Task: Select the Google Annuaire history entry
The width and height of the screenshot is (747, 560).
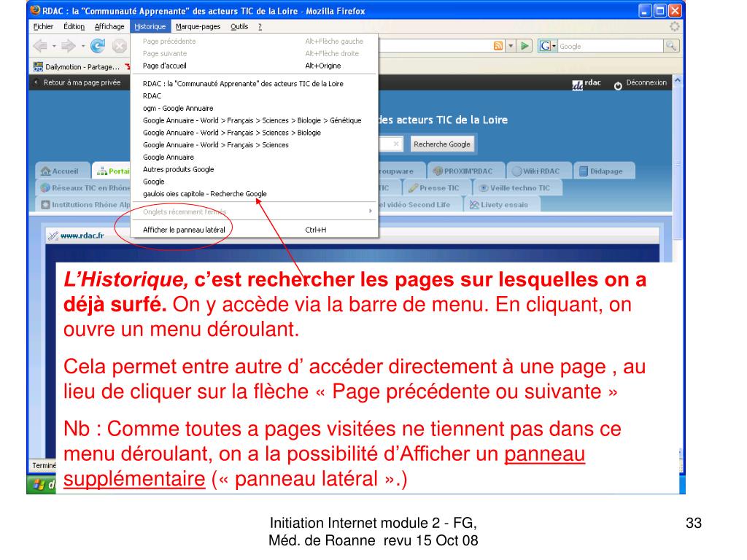Action: [255, 157]
